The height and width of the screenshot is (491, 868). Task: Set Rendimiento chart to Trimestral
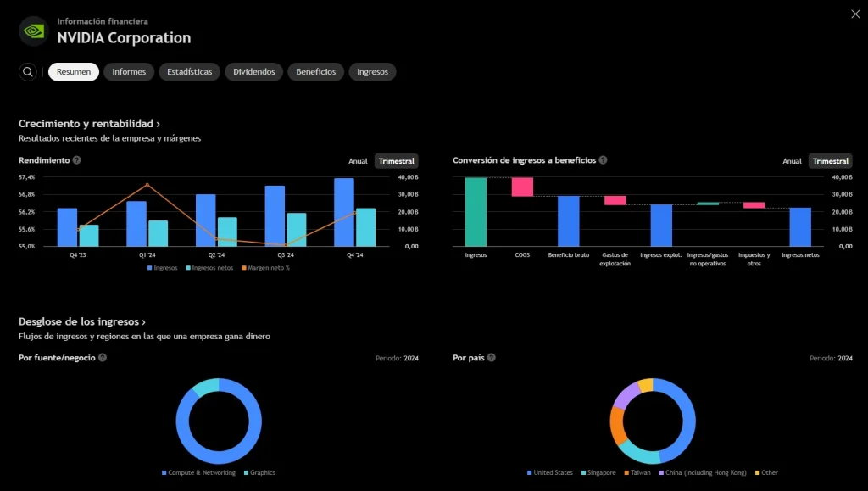pos(397,161)
